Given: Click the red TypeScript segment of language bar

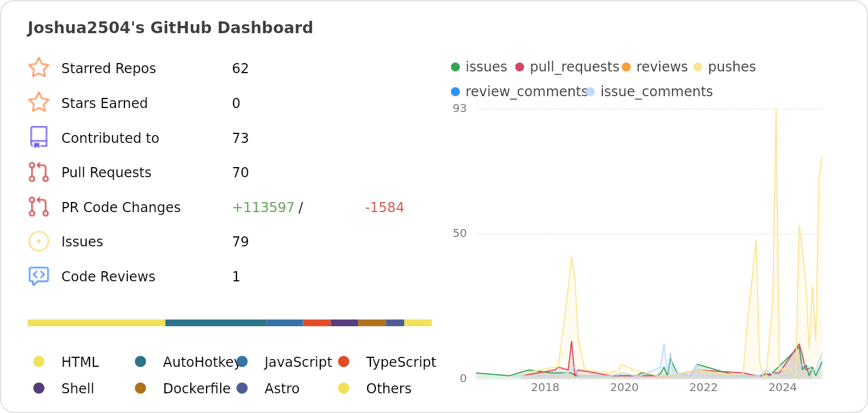Looking at the screenshot, I should 317,323.
